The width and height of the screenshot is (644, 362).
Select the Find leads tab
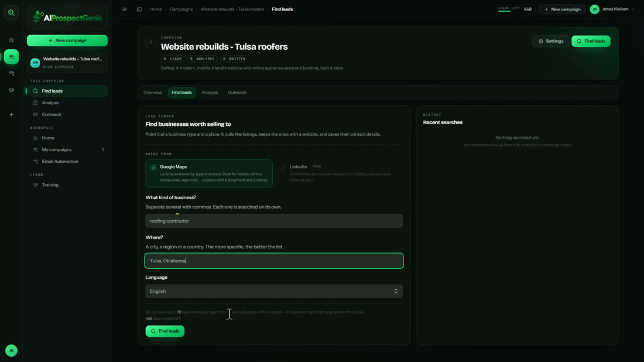click(x=181, y=93)
